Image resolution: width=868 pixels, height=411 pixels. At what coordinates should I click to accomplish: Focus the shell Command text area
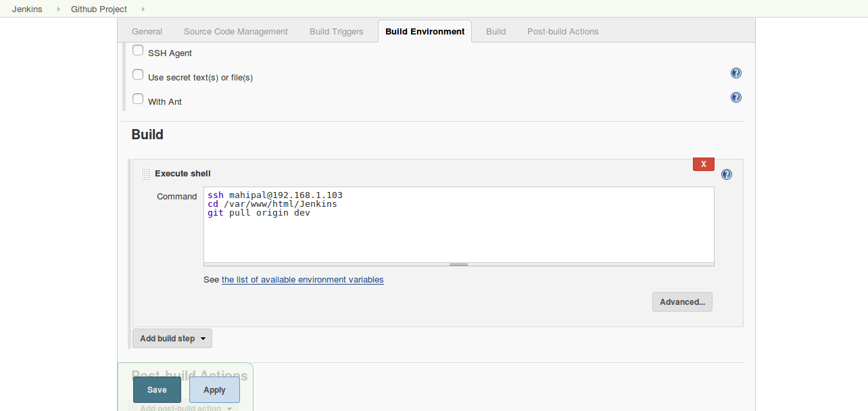point(459,224)
